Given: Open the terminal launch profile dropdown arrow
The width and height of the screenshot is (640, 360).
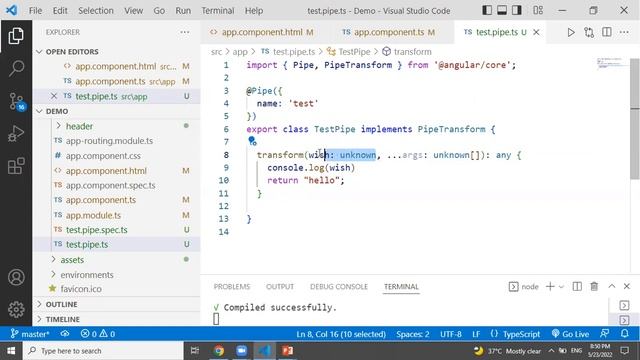Looking at the screenshot, I should tap(561, 287).
